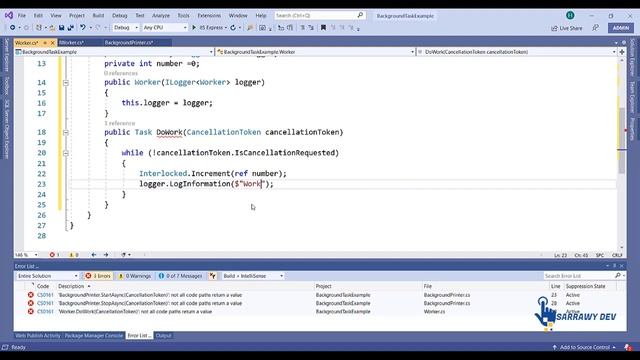Open the Build menu

(98, 16)
